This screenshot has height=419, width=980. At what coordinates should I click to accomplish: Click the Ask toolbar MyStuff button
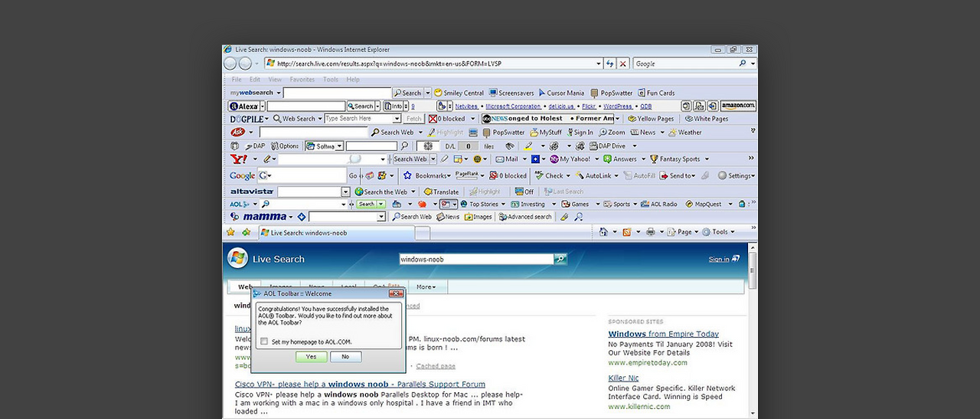click(545, 133)
